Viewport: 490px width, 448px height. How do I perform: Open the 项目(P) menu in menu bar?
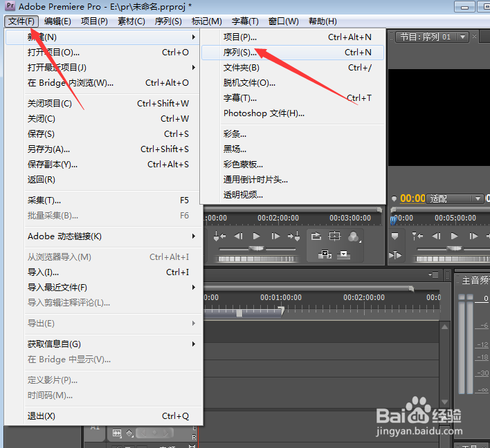(x=94, y=21)
